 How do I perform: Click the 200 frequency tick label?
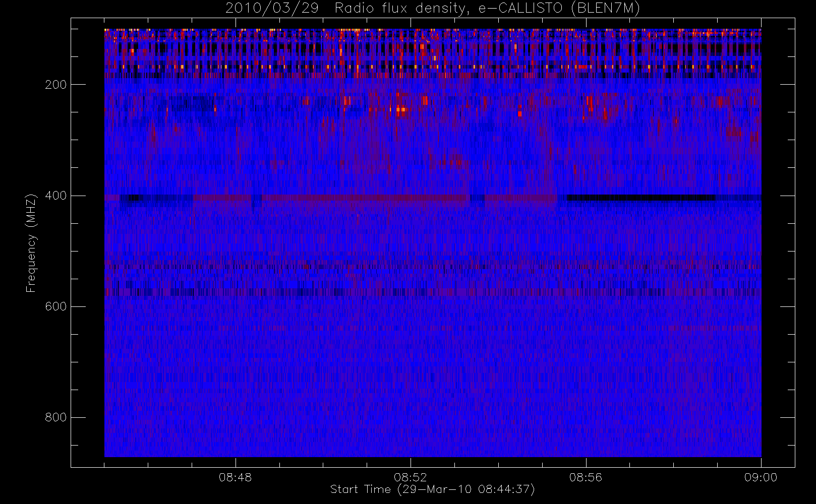point(55,85)
